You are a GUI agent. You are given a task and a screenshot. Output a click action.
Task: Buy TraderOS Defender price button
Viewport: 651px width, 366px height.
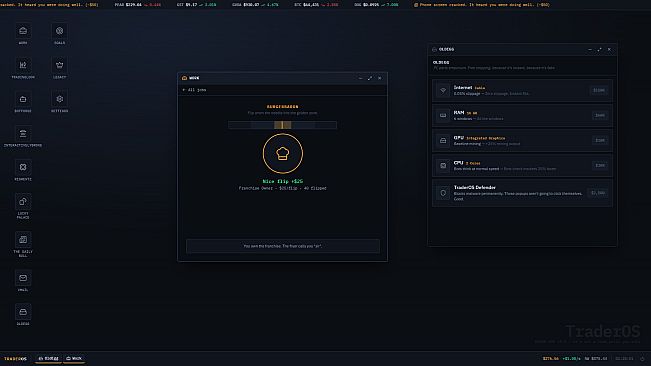click(x=598, y=193)
